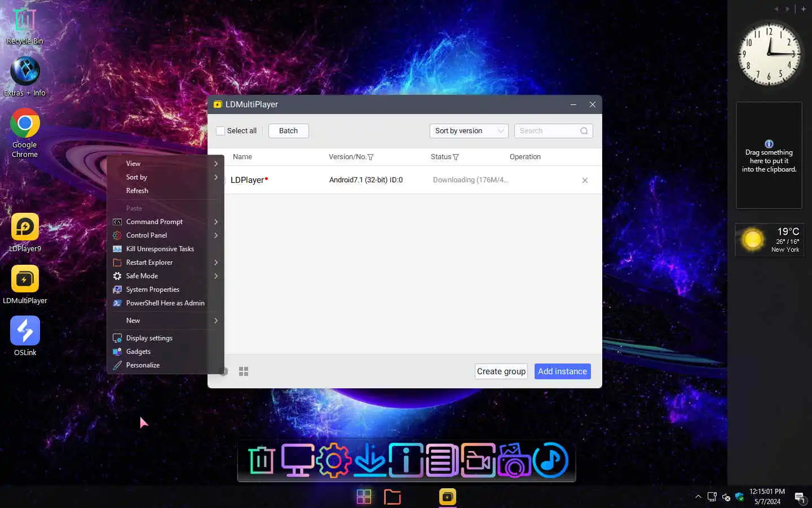Expand the Command Prompt submenu
The height and width of the screenshot is (508, 812).
[165, 222]
